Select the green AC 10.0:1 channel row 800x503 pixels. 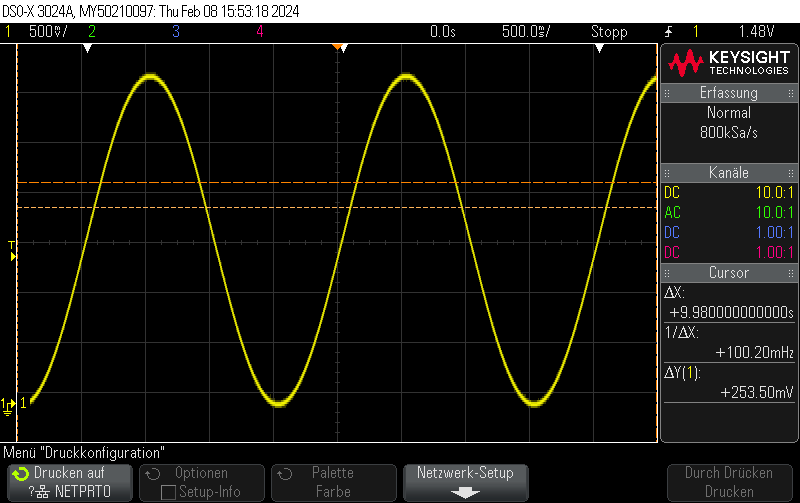(x=729, y=212)
